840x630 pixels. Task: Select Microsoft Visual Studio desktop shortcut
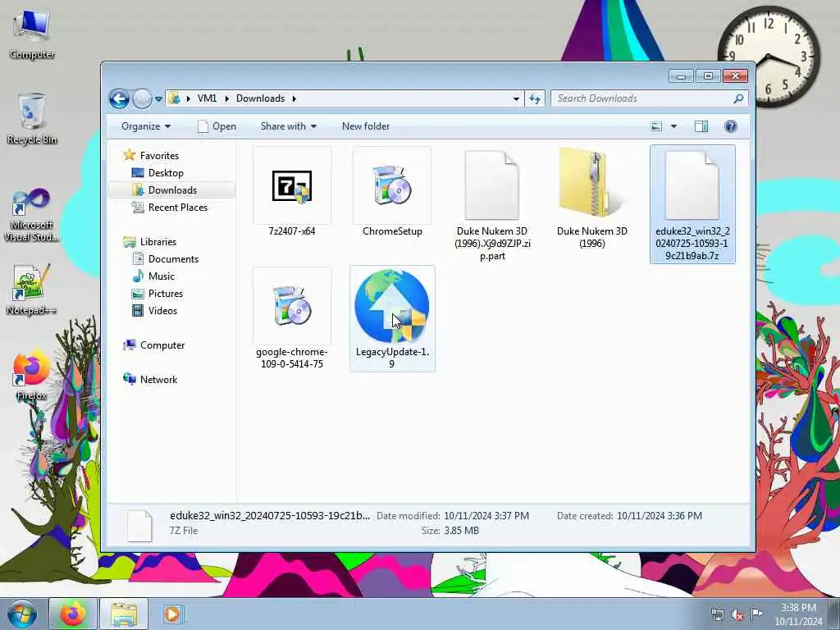32,216
